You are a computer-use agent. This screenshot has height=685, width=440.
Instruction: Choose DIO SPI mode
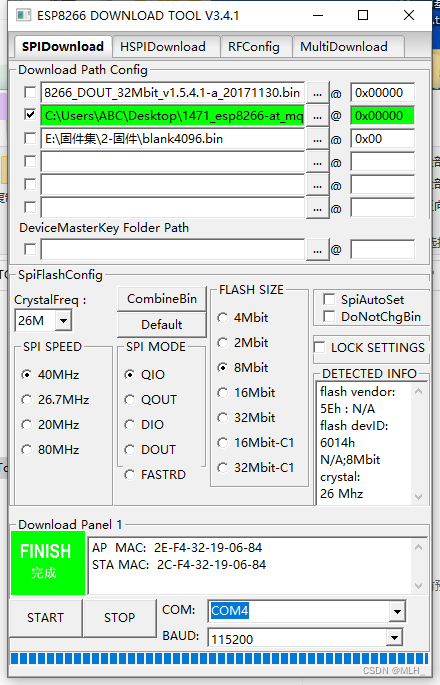tap(144, 424)
